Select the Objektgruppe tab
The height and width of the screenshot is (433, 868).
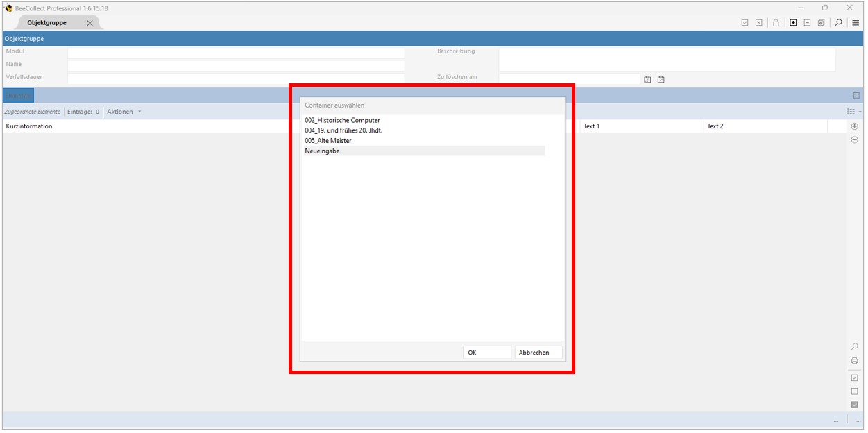click(x=47, y=23)
